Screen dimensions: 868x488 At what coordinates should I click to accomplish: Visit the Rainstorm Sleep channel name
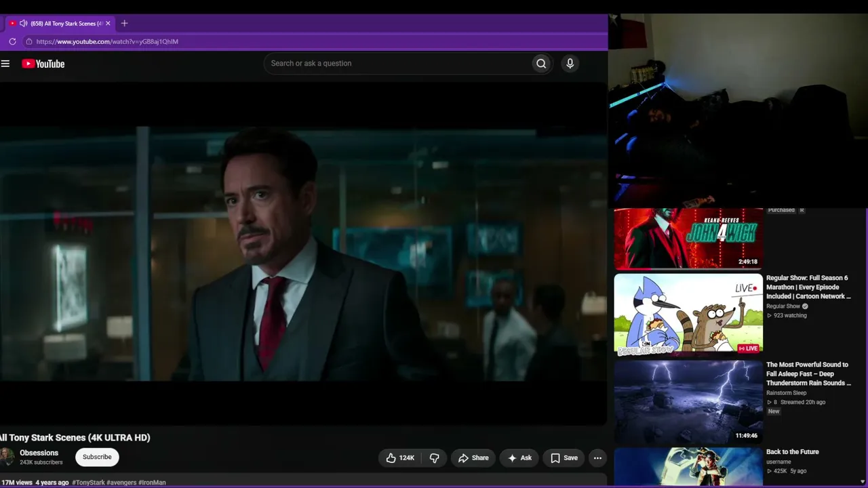pos(787,393)
